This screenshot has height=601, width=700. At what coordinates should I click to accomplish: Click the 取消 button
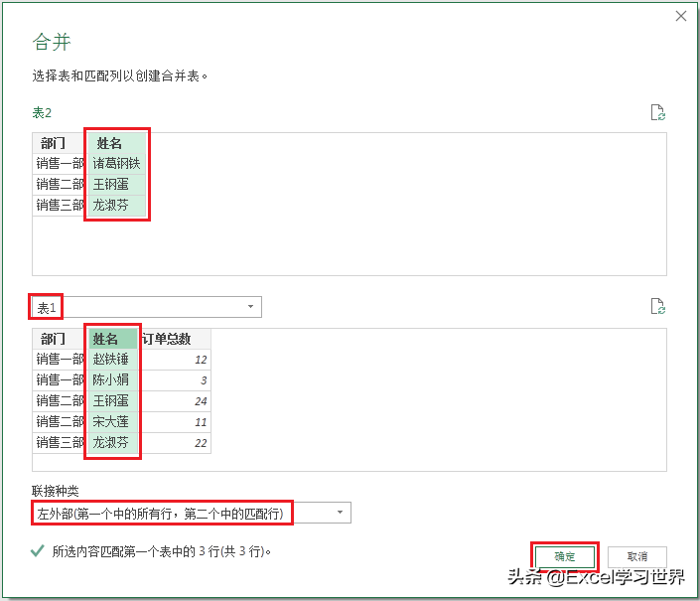[x=637, y=556]
